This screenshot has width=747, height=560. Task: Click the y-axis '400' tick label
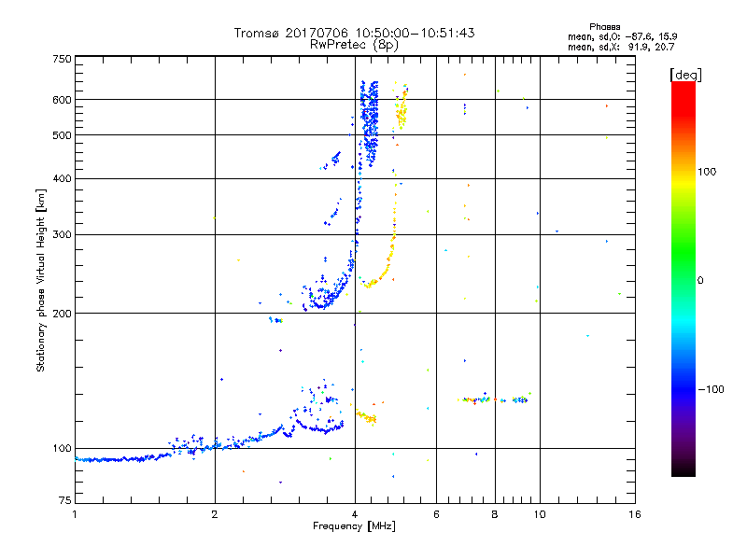[x=62, y=179]
